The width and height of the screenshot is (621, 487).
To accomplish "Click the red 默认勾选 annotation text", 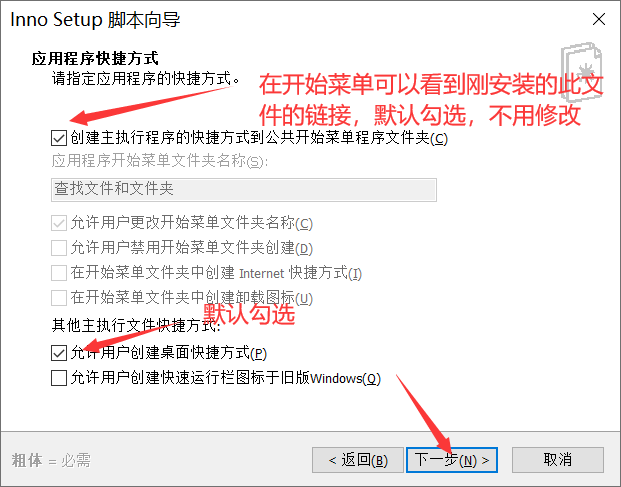I will point(249,314).
